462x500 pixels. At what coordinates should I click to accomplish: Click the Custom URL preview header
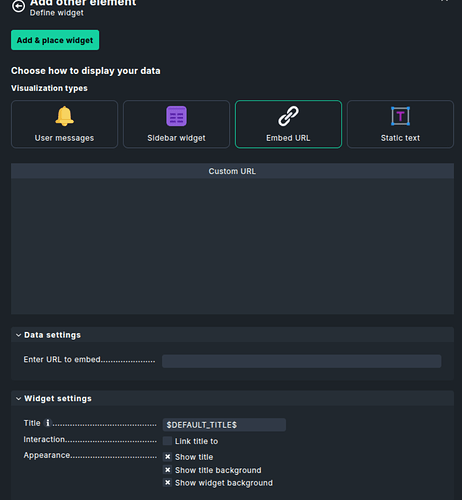(x=232, y=171)
